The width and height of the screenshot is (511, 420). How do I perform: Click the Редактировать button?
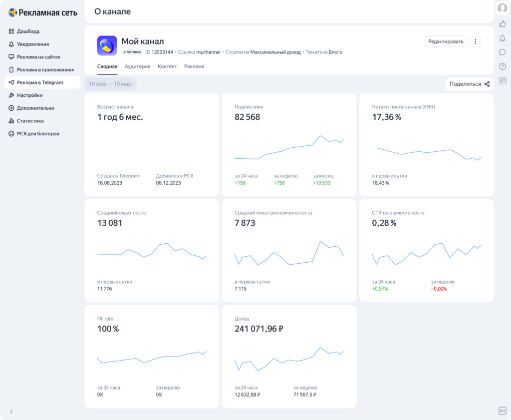[446, 41]
